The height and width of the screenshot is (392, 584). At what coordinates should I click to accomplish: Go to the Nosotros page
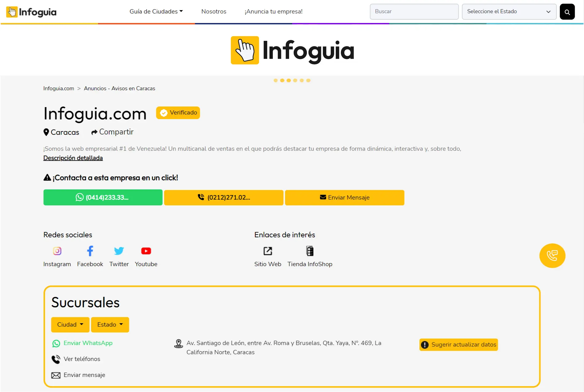[x=214, y=11]
